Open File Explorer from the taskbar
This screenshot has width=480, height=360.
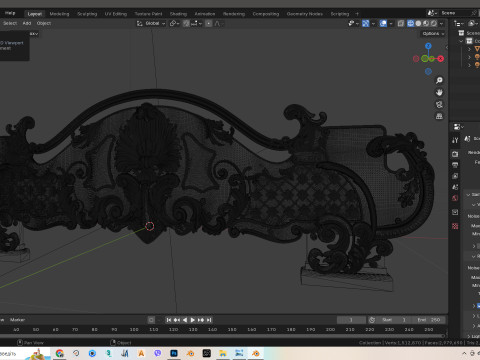(x=223, y=353)
